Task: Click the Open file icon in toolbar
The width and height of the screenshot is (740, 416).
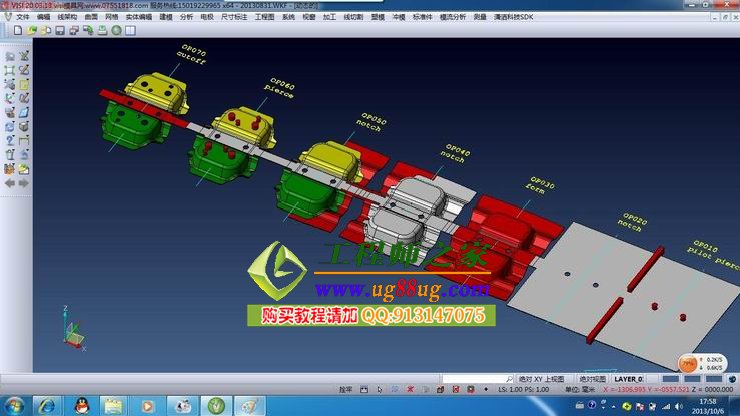Action: point(32,30)
